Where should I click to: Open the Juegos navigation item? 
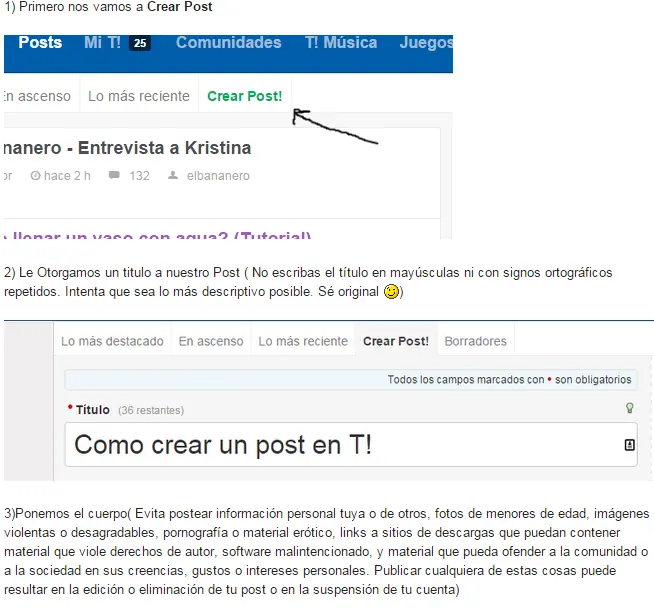pyautogui.click(x=426, y=43)
